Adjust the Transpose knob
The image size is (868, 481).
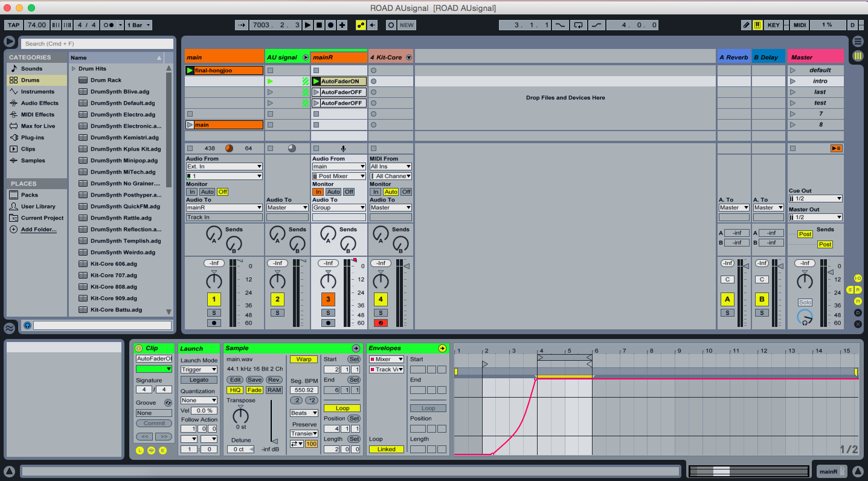pyautogui.click(x=240, y=416)
